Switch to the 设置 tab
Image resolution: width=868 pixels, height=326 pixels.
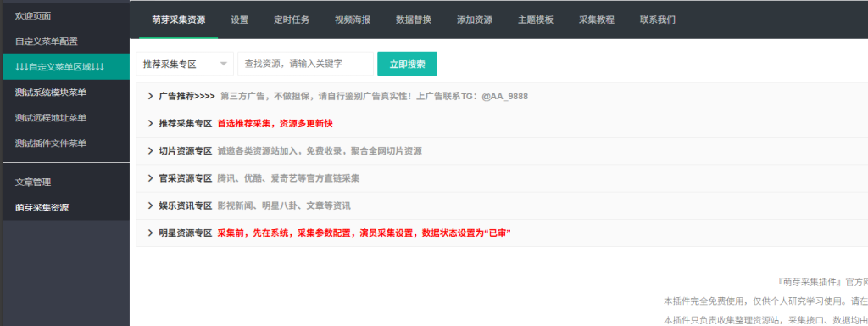click(240, 20)
